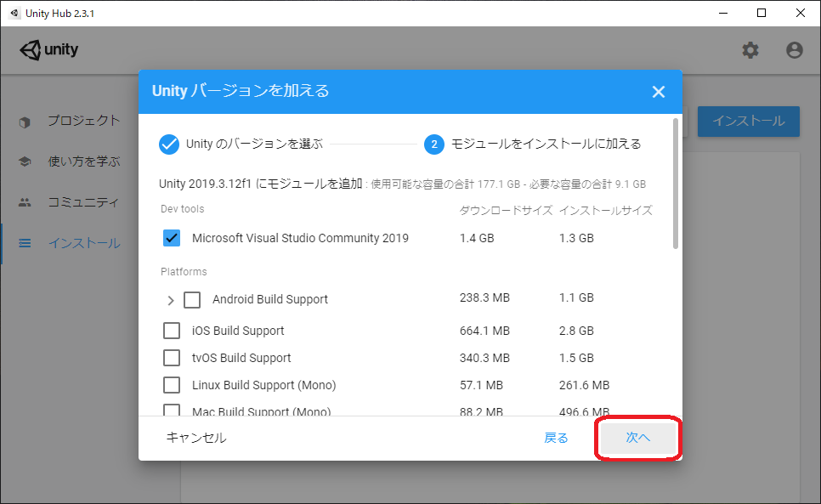
Task: Click the 340.3 MB download size value
Action: tap(484, 358)
